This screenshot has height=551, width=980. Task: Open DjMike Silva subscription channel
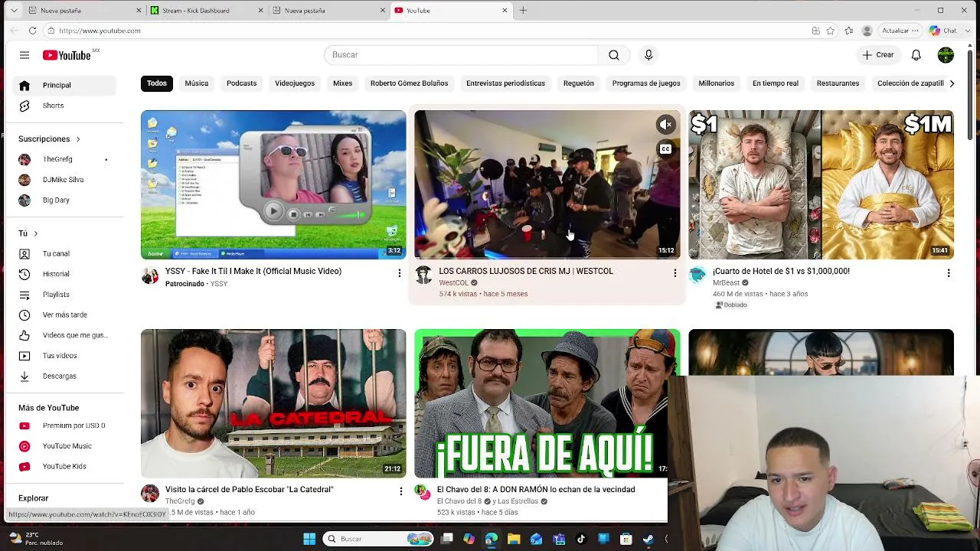64,180
